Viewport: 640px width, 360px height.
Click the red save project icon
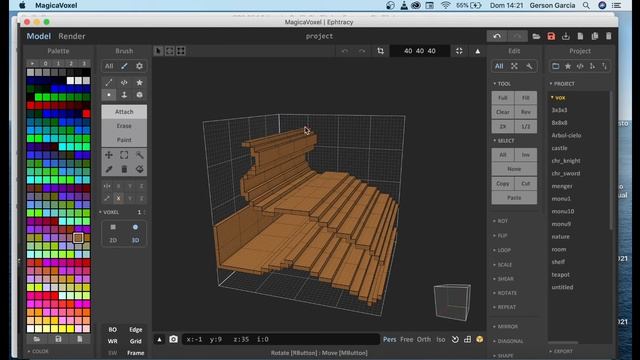(x=551, y=36)
